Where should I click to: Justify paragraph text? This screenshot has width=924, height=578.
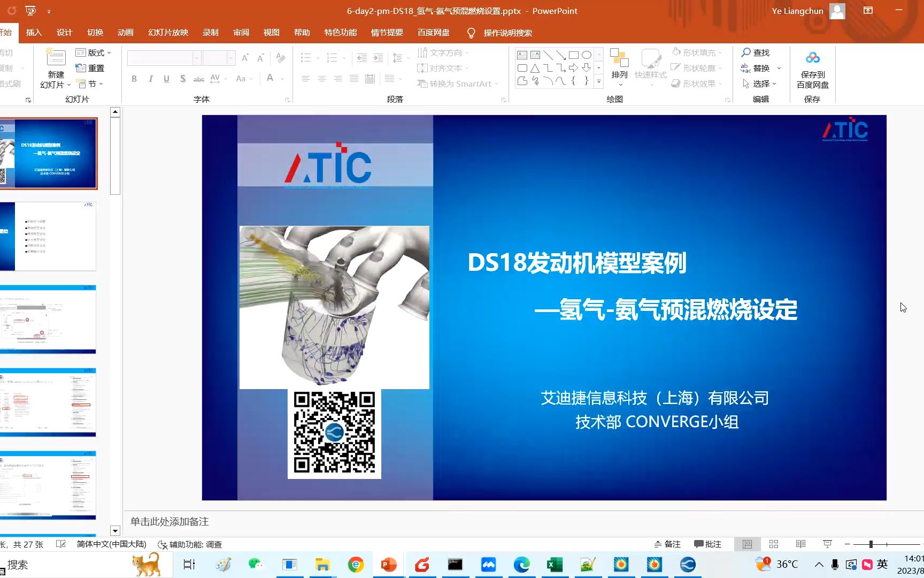[354, 79]
